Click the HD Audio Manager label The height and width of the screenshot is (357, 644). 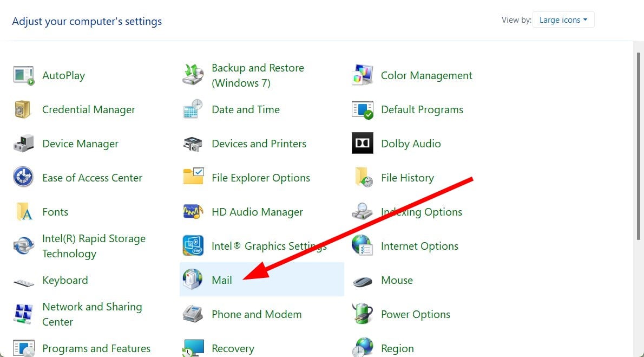coord(258,212)
